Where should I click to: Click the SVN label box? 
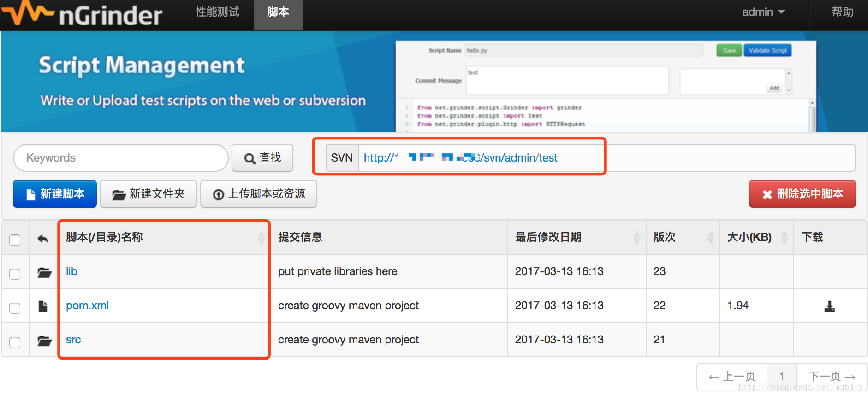342,158
